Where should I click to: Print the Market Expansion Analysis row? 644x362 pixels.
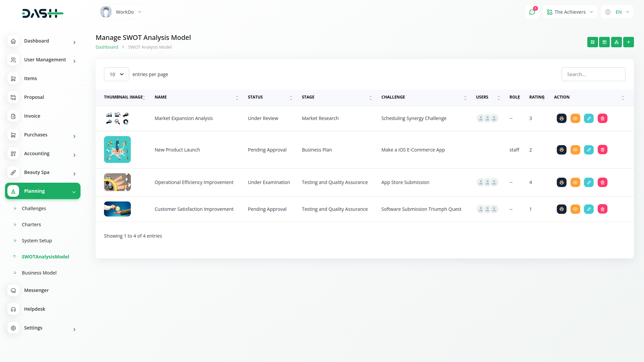tap(561, 118)
